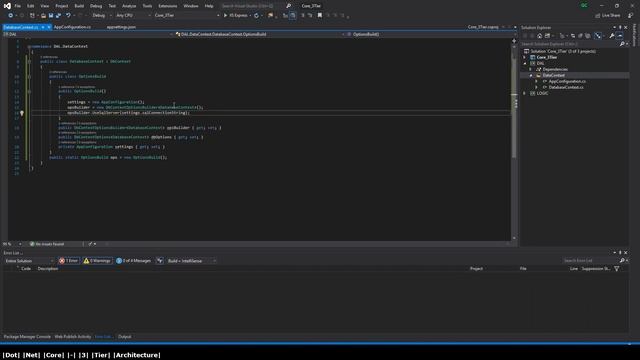Viewport: 640px width, 360px height.
Task: Click the lightbulb quick actions icon
Action: [22, 113]
